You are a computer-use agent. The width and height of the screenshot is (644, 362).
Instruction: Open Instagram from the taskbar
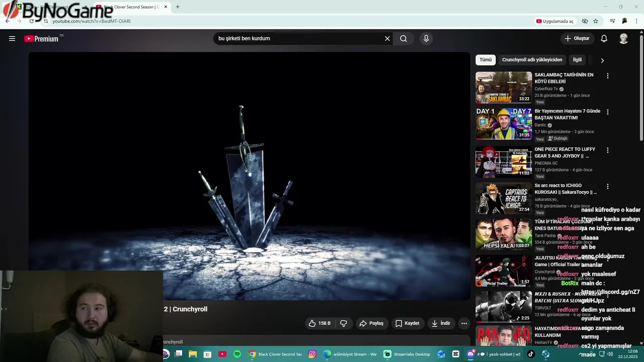click(x=312, y=354)
